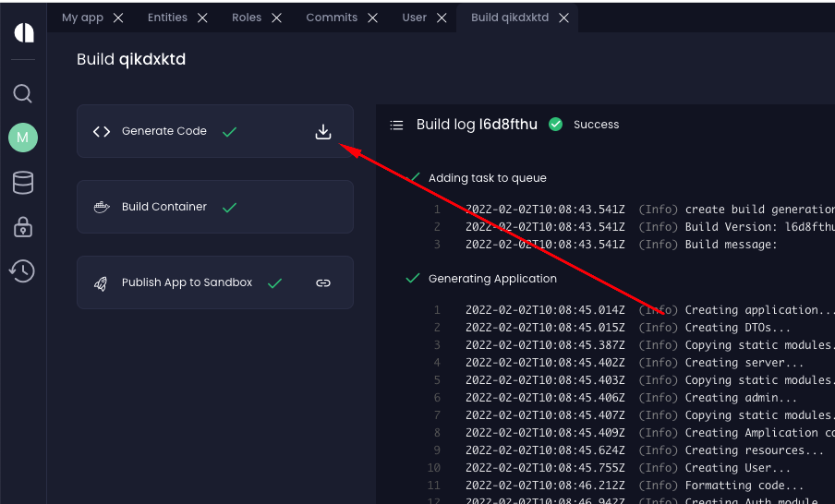
Task: Close the Roles tab
Action: [276, 18]
